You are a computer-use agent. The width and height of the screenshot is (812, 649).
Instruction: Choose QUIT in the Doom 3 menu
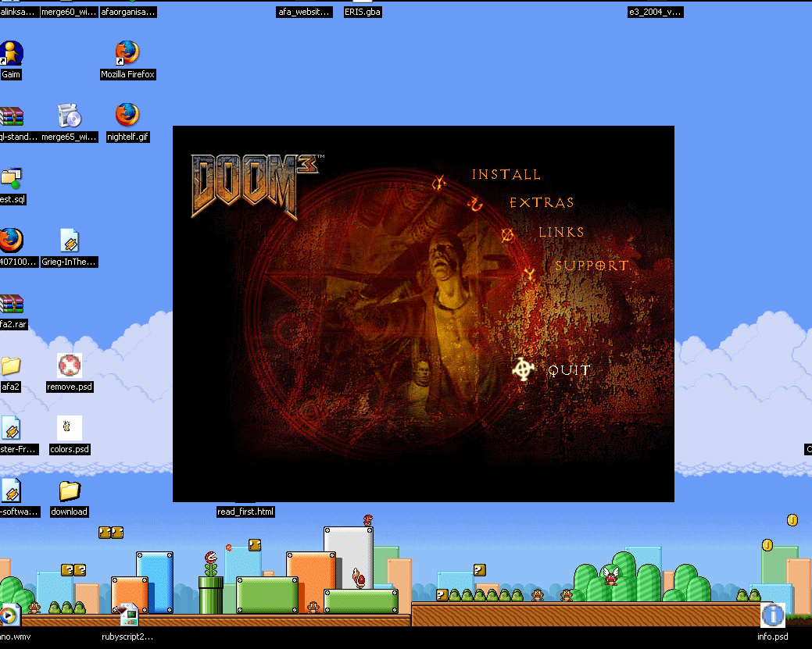click(x=569, y=370)
